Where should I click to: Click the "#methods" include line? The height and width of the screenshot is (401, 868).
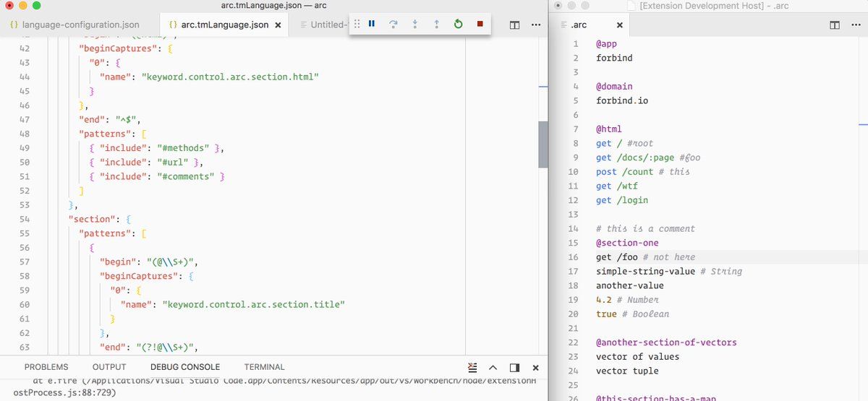(x=158, y=147)
